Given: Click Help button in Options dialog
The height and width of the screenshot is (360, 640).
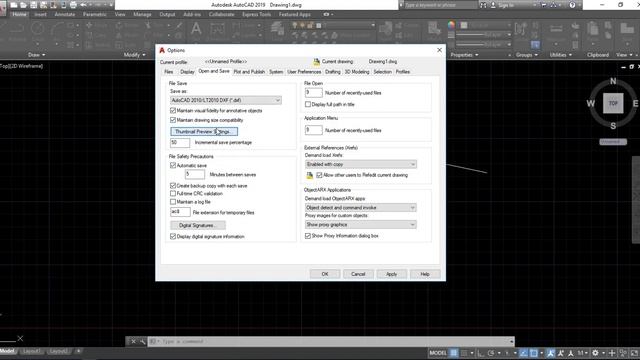Looking at the screenshot, I should pyautogui.click(x=425, y=274).
